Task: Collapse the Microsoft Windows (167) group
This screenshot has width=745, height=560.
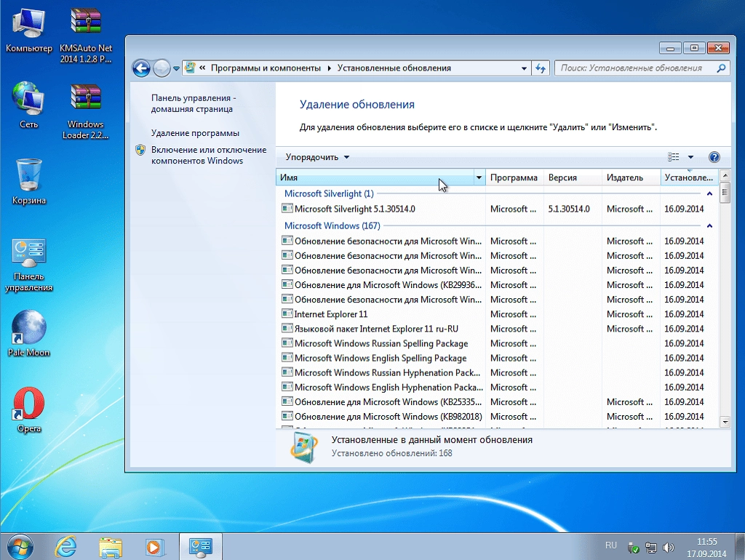Action: coord(709,226)
